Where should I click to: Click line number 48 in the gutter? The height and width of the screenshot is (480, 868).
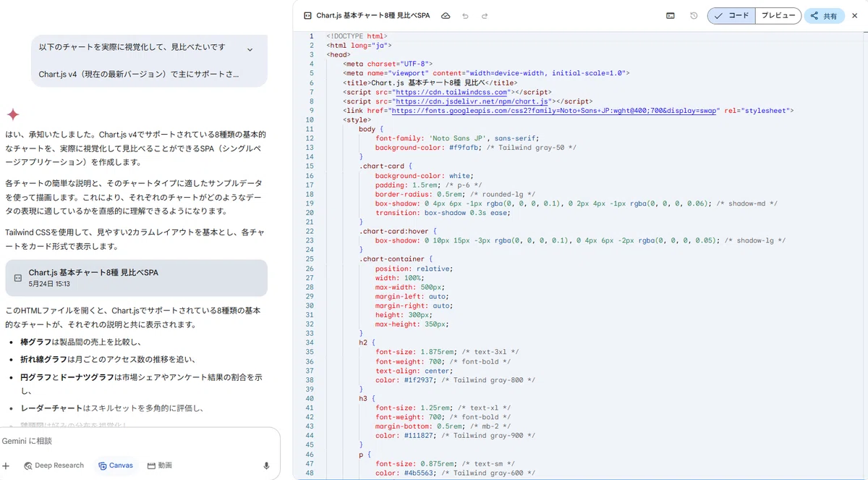pos(310,473)
